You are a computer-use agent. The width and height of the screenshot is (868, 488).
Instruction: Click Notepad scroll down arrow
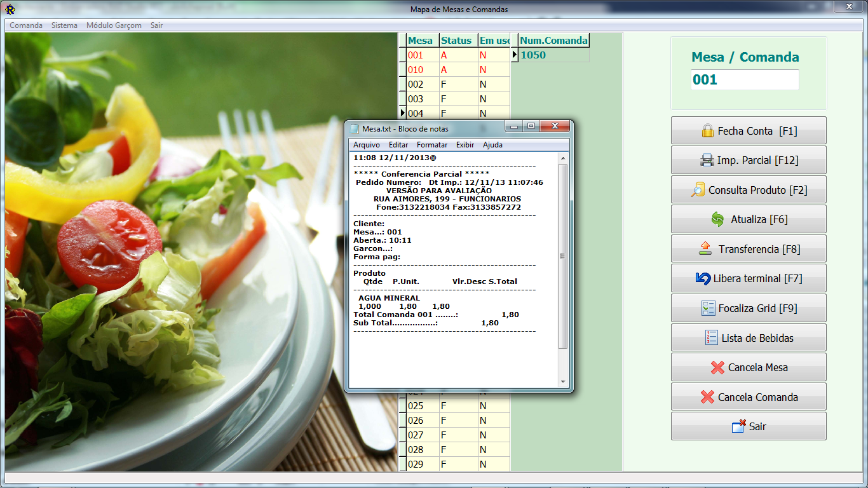click(x=563, y=382)
